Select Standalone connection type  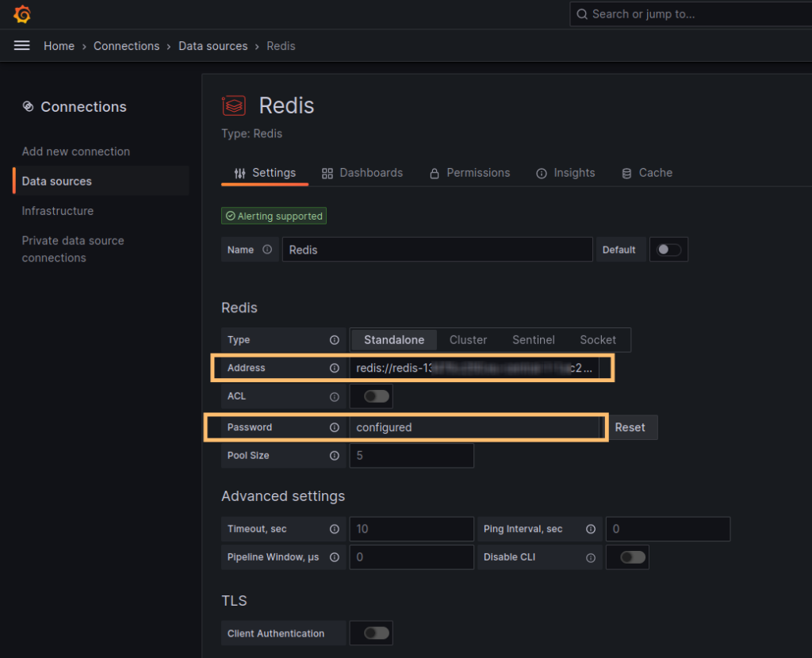(x=394, y=340)
